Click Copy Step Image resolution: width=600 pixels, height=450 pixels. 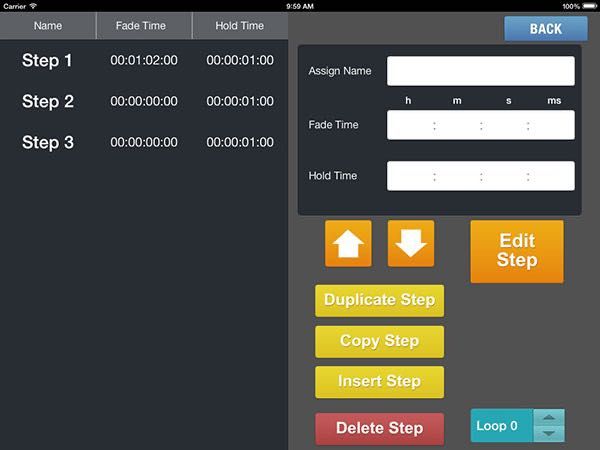[380, 341]
